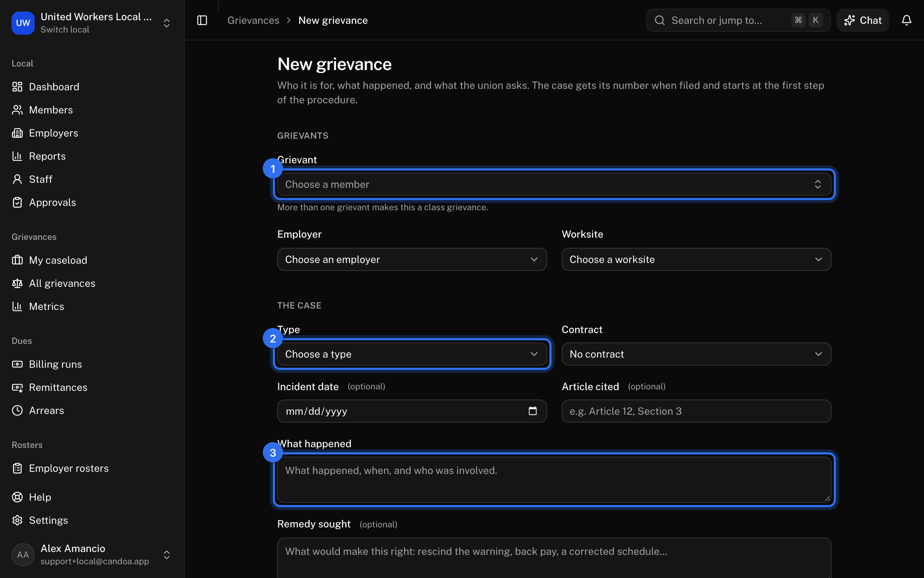Open Members in the sidebar
The height and width of the screenshot is (578, 924).
(51, 110)
